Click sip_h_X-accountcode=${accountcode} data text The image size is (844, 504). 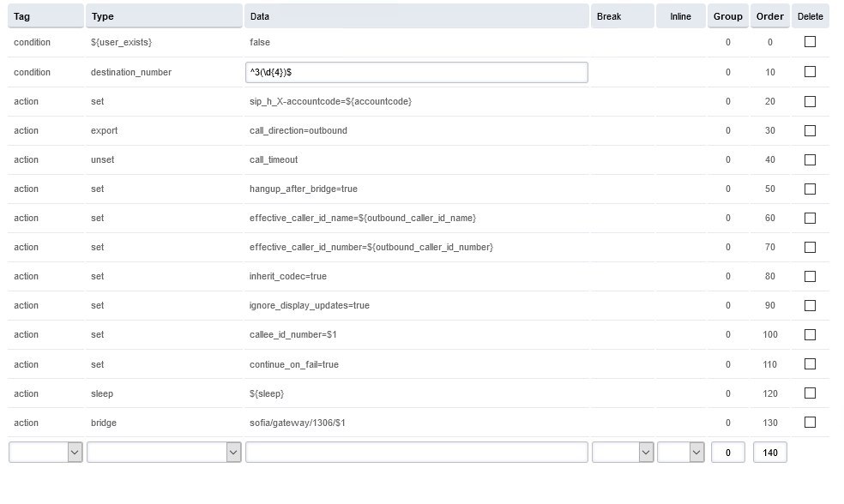point(330,101)
